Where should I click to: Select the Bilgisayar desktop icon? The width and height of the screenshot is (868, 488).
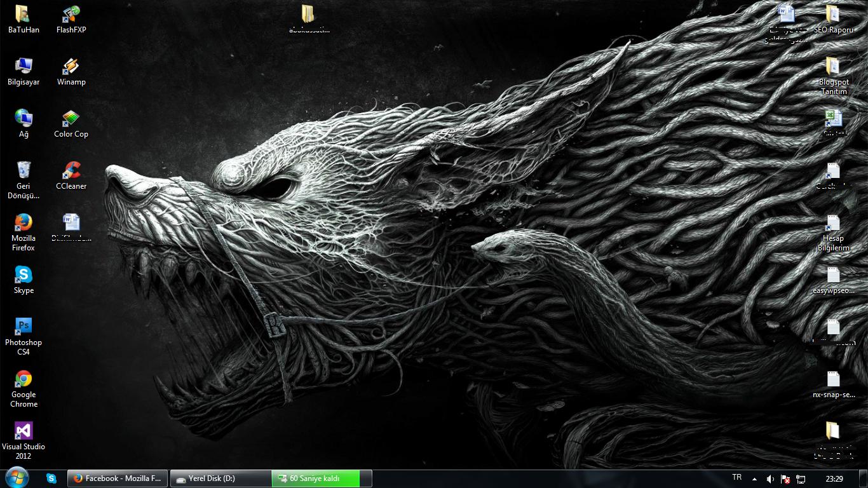24,71
